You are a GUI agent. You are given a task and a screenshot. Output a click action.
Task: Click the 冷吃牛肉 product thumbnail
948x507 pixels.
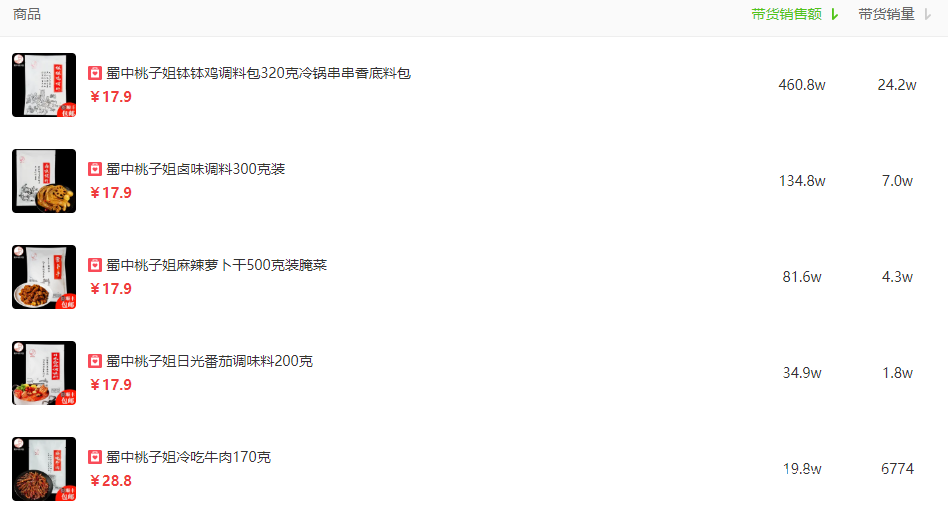pos(44,470)
